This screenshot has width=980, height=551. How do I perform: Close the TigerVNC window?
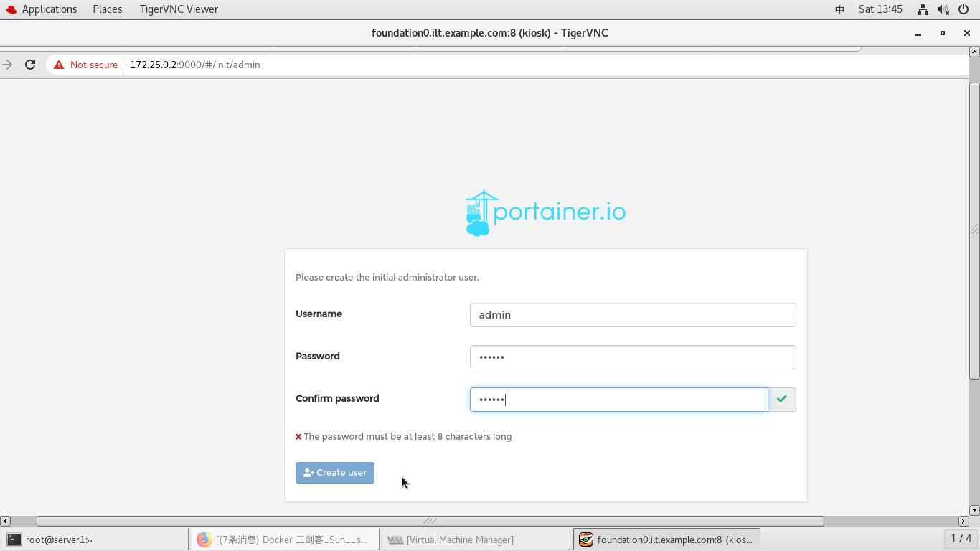(x=966, y=33)
